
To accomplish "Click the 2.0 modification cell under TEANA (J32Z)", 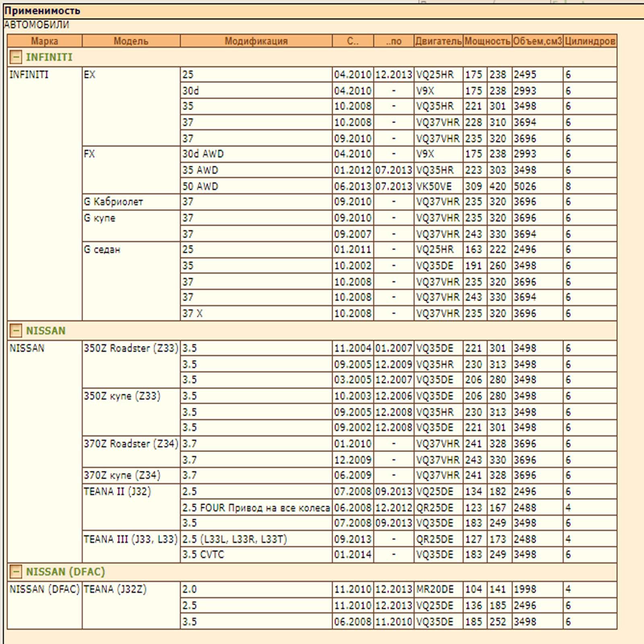I will 256,589.
